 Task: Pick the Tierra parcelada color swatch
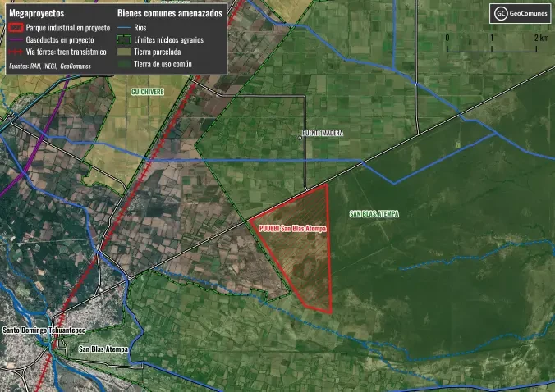[124, 51]
